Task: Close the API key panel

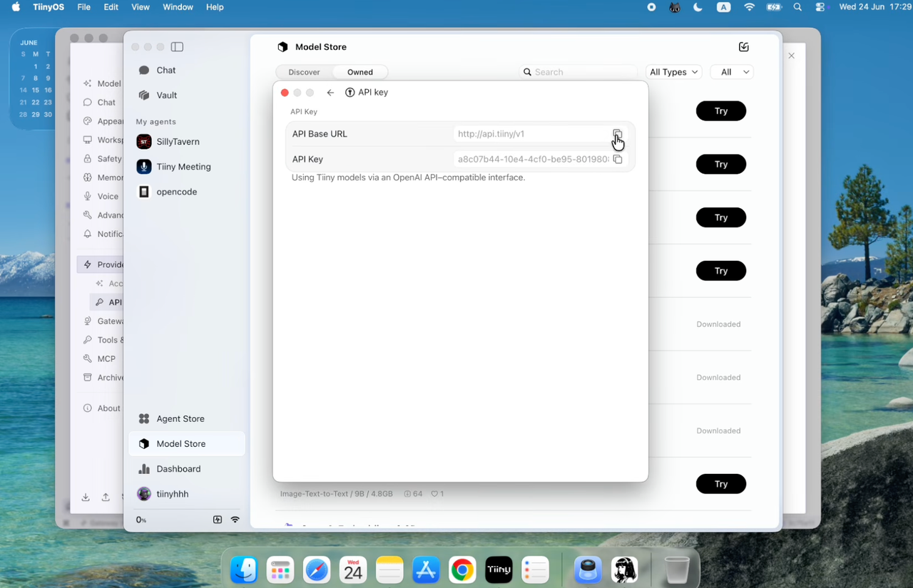Action: [285, 93]
